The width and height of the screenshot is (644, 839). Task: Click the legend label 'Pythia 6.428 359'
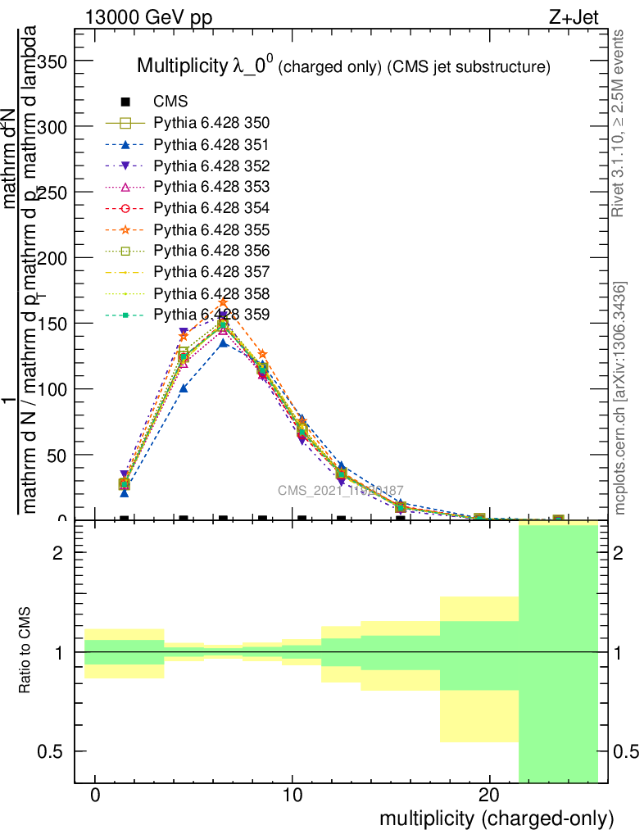point(211,315)
